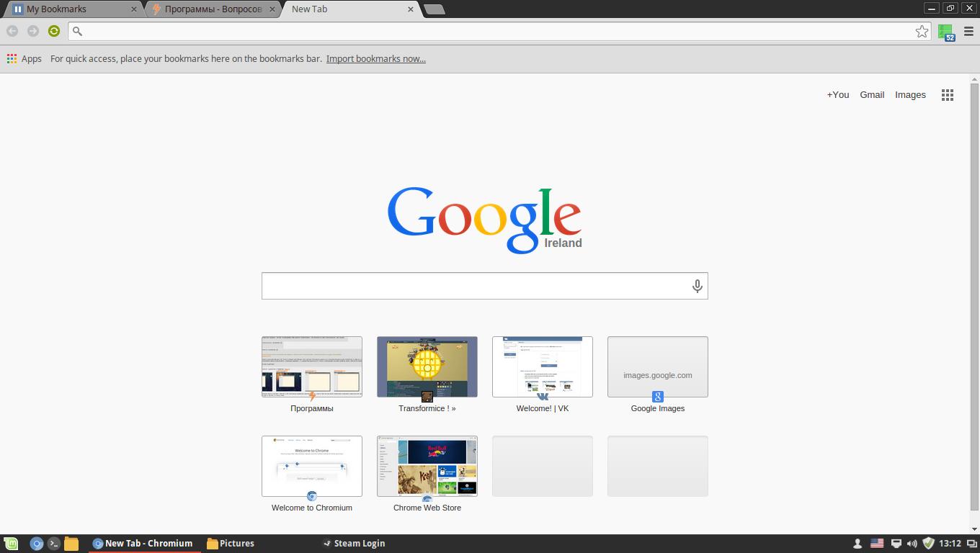Viewport: 980px width, 553px height.
Task: Open the Transformice thumbnail
Action: [427, 367]
